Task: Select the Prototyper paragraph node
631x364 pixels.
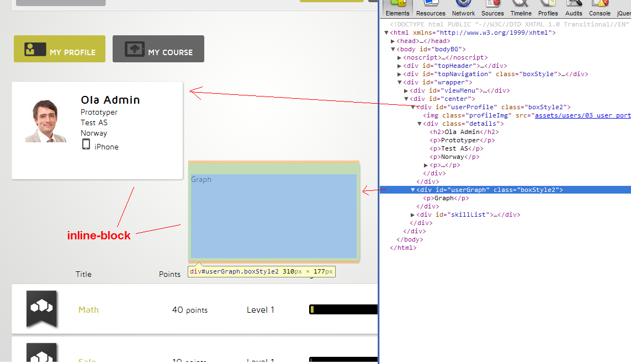Action: [x=462, y=141]
